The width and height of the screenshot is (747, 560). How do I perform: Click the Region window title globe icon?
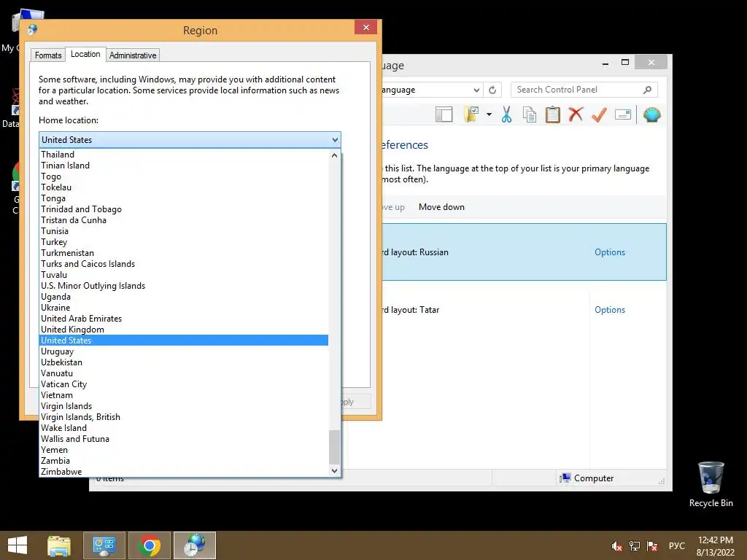point(32,29)
